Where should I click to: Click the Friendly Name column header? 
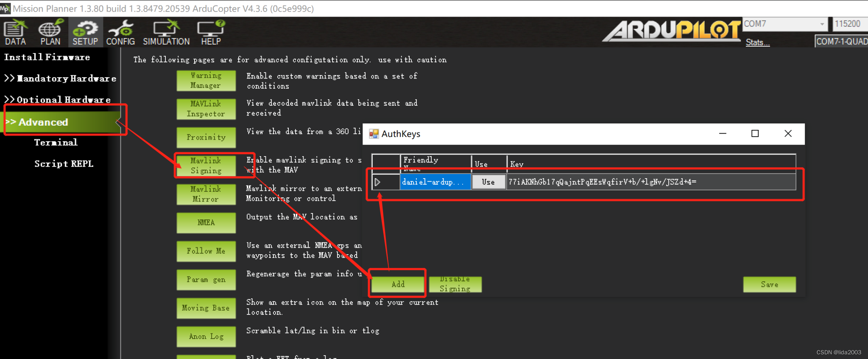point(435,164)
